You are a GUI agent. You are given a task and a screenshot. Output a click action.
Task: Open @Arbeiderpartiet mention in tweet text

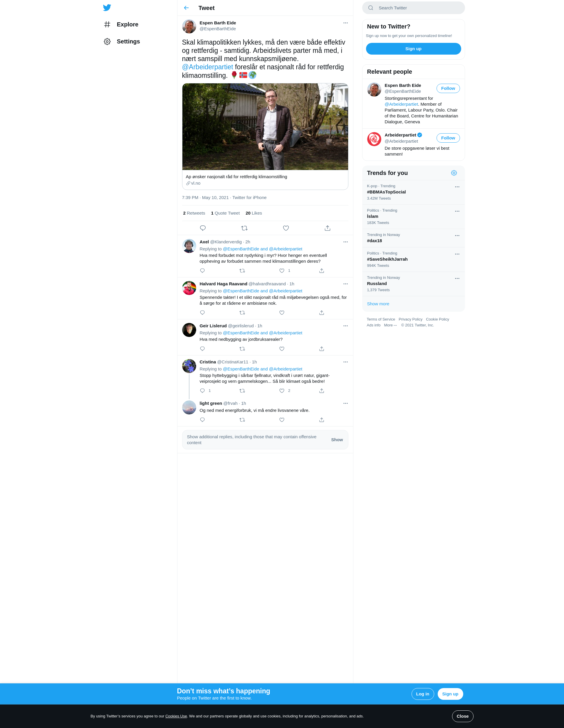(207, 67)
